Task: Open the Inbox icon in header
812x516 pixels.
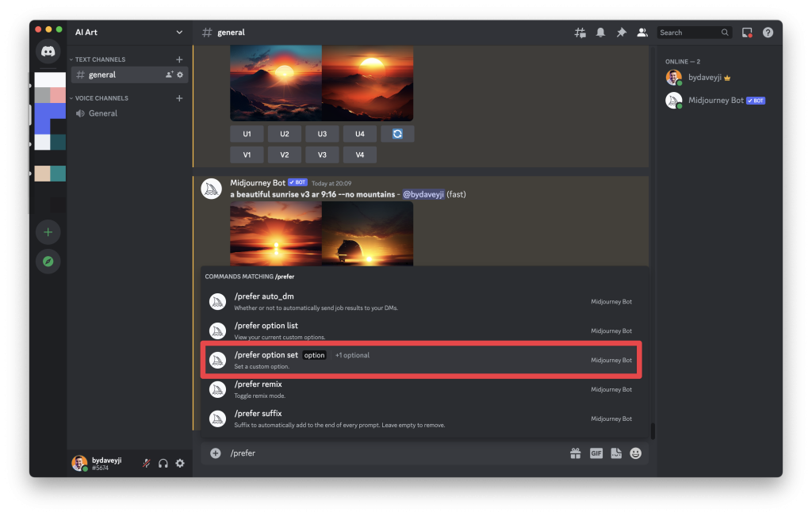Action: (747, 32)
